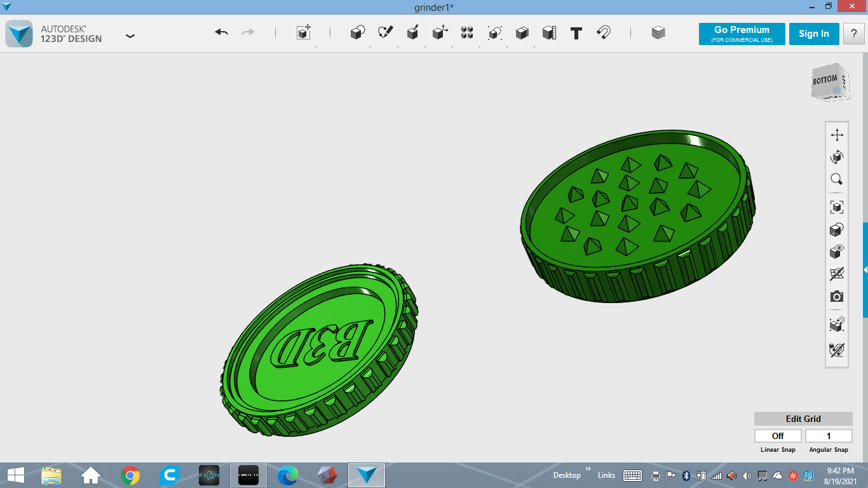Select the Text tool
The width and height of the screenshot is (868, 488).
(x=576, y=33)
